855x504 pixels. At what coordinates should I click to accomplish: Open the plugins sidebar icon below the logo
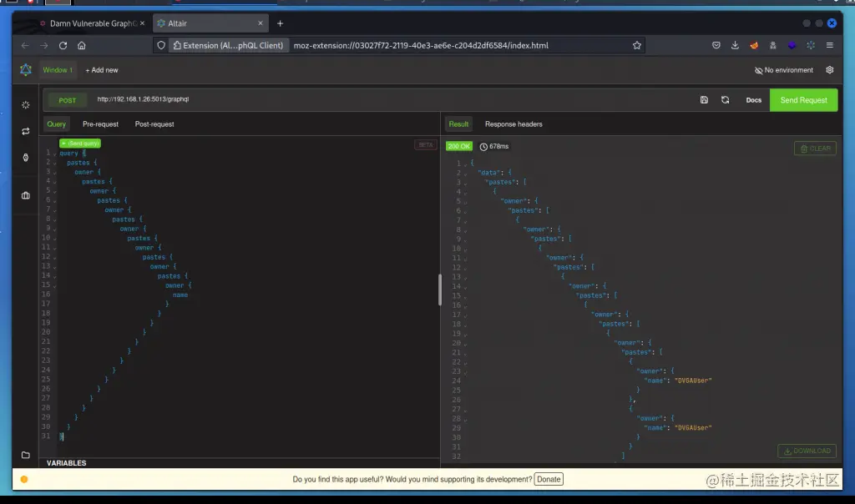(26, 104)
